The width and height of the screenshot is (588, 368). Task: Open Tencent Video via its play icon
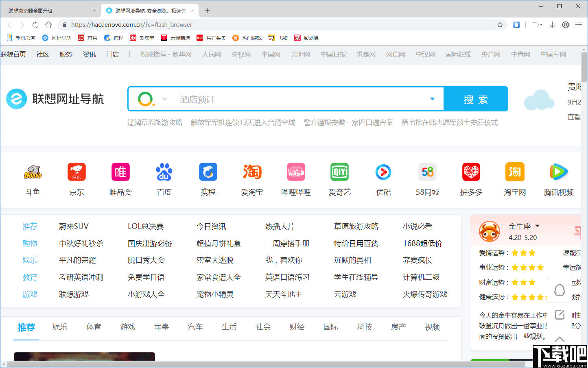[559, 172]
